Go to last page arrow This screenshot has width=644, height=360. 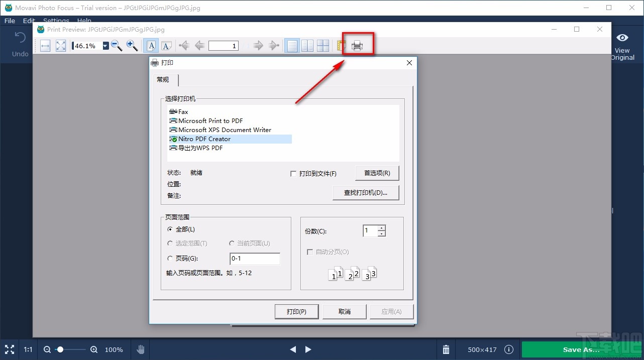click(274, 46)
